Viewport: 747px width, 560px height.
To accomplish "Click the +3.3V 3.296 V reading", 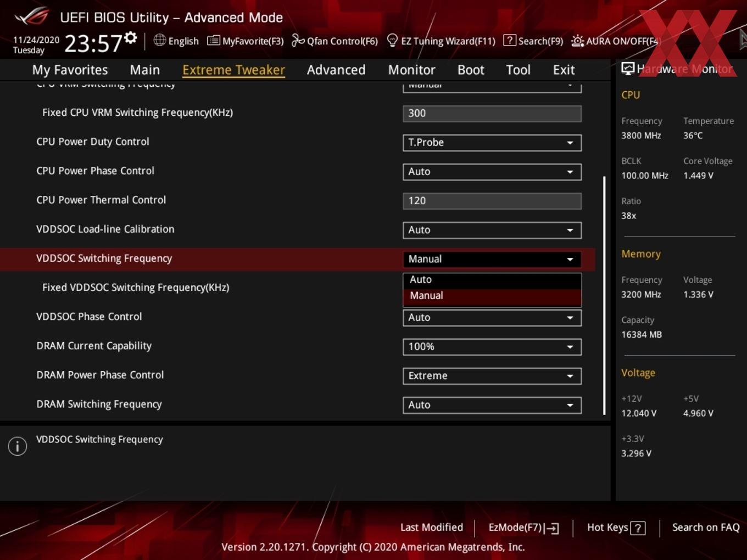I will pos(636,453).
